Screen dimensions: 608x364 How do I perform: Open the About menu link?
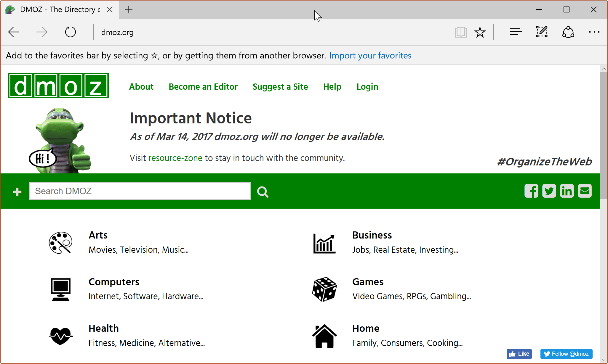tap(141, 87)
